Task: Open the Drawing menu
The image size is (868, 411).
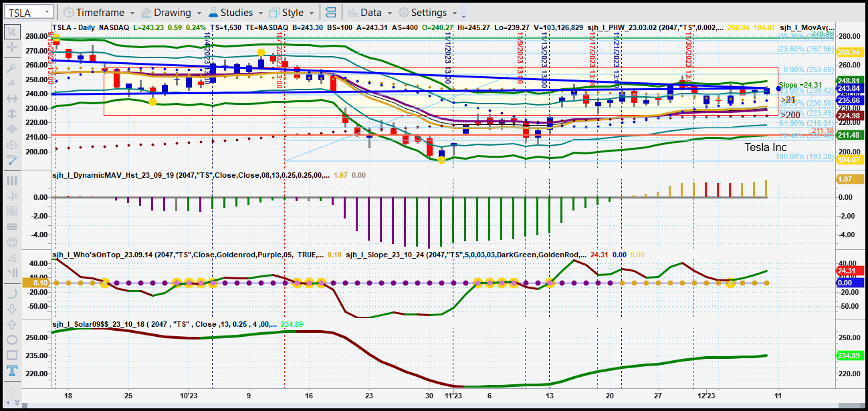Action: [x=171, y=13]
